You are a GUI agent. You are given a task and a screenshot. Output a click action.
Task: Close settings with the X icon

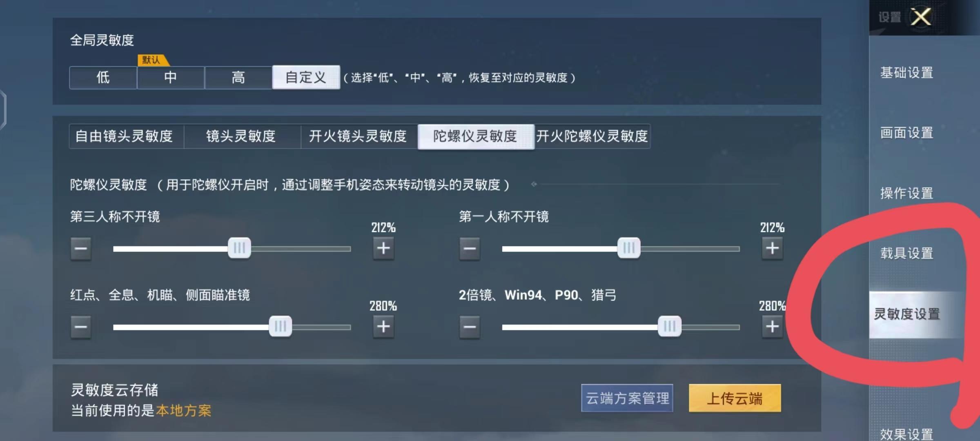[921, 17]
